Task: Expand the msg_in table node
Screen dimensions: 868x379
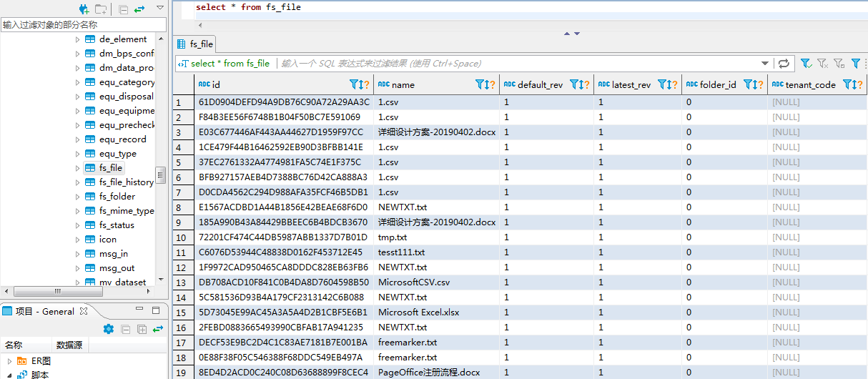Action: (x=78, y=254)
